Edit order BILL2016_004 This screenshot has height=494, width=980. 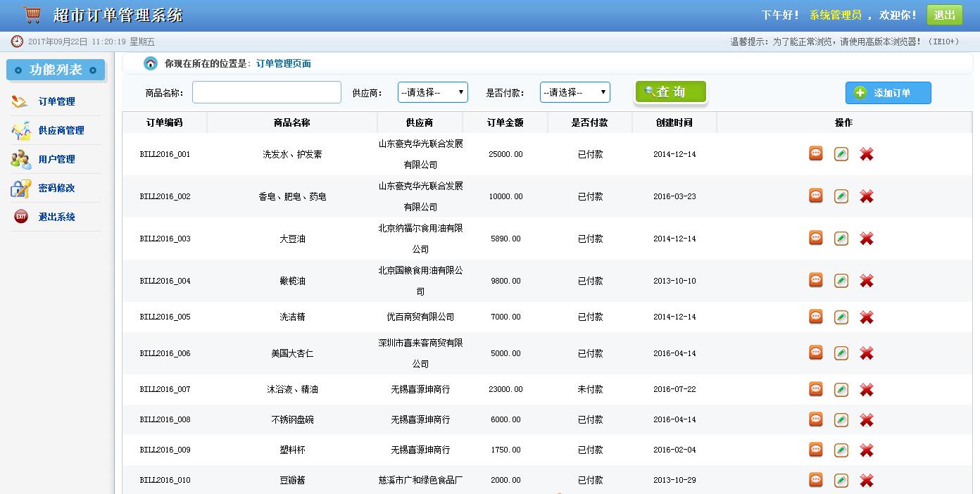click(x=841, y=281)
